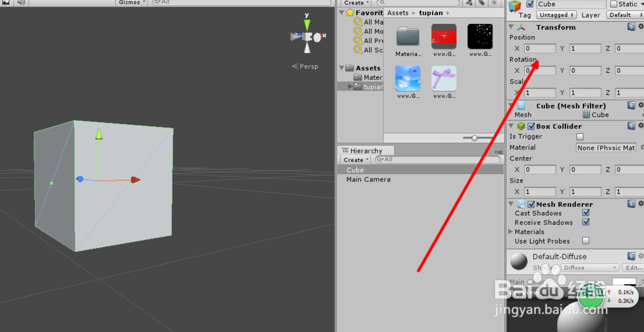Click the green Y axis cone on orientation gizmo
The height and width of the screenshot is (332, 644).
click(x=307, y=24)
